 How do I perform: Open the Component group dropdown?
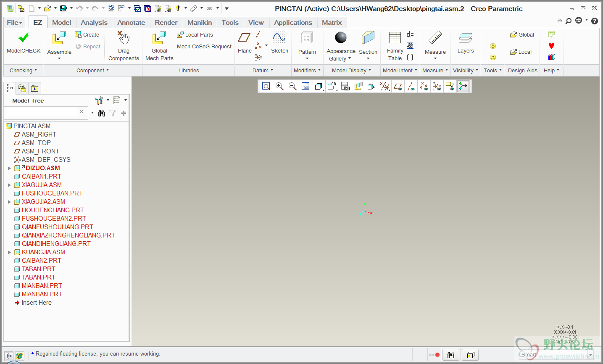coord(92,70)
